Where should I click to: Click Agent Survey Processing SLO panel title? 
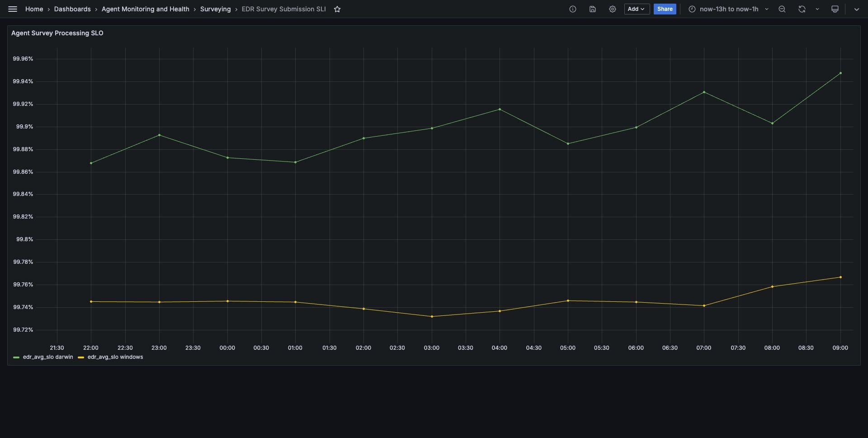[57, 33]
